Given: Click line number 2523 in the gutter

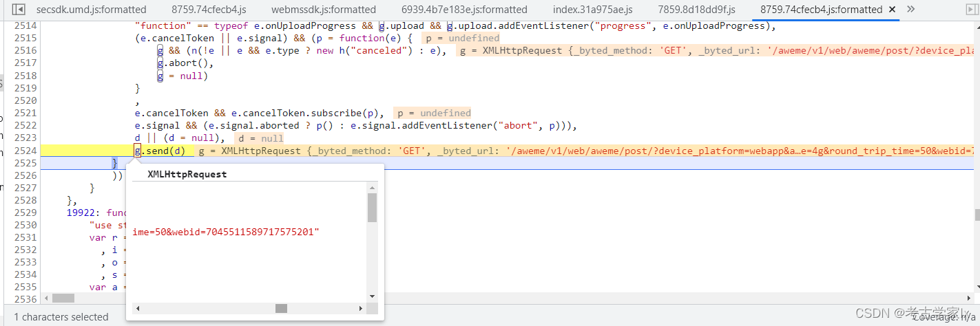Looking at the screenshot, I should 25,138.
